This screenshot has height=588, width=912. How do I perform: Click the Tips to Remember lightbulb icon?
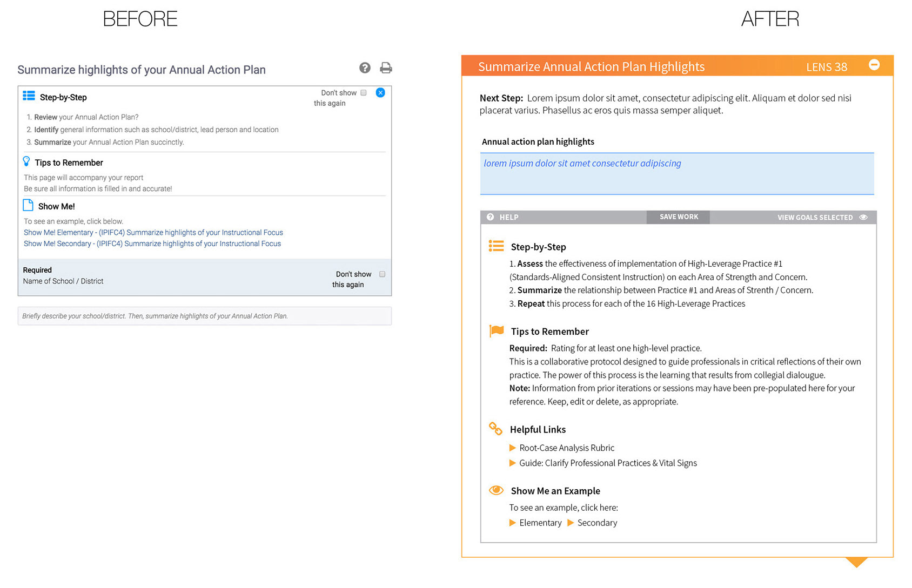[x=26, y=161]
